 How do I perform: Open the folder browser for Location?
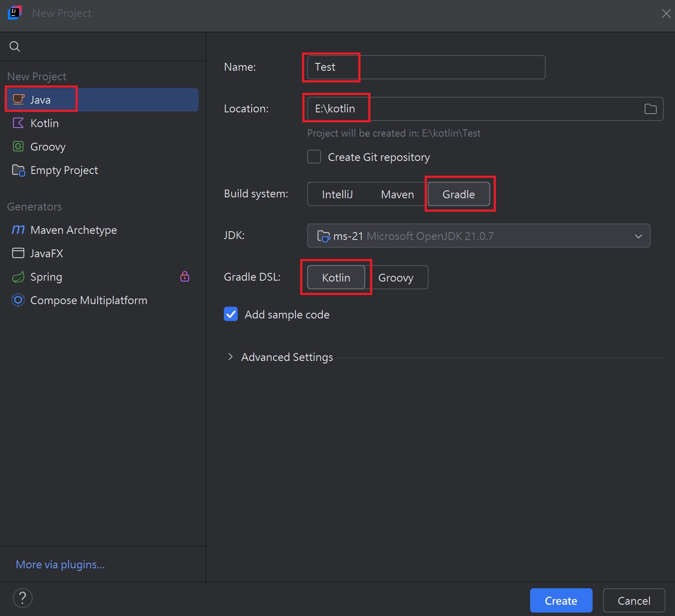(x=650, y=109)
